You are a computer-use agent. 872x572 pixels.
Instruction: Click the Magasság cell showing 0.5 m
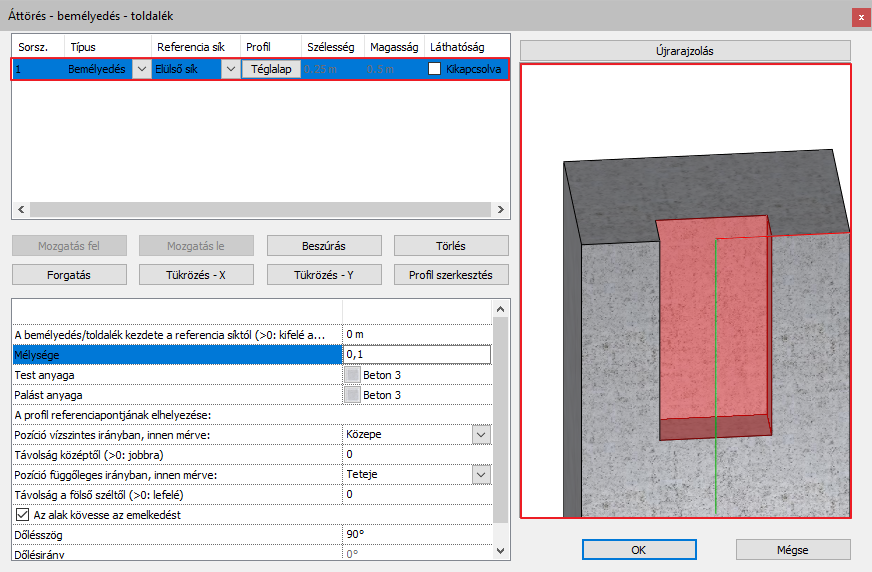(x=394, y=69)
